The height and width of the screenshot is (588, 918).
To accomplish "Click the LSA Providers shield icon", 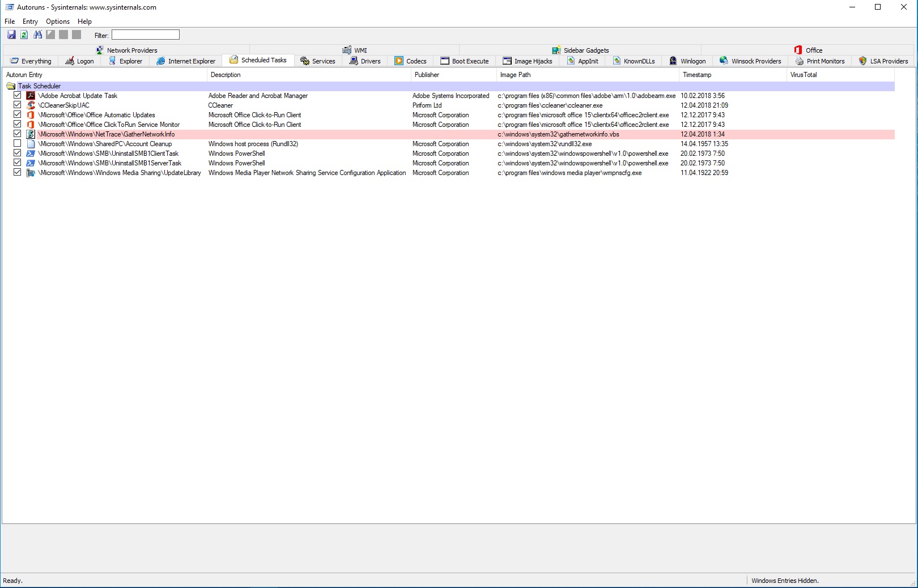I will [862, 61].
